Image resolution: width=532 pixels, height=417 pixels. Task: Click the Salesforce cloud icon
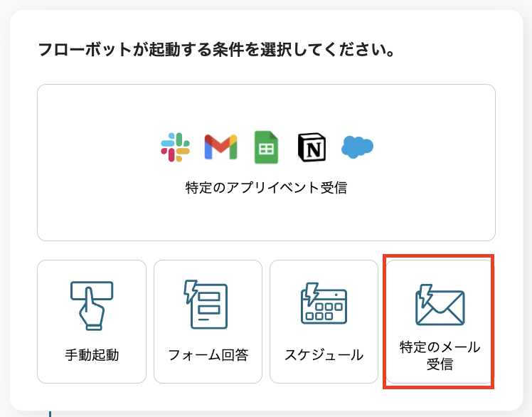(x=357, y=147)
